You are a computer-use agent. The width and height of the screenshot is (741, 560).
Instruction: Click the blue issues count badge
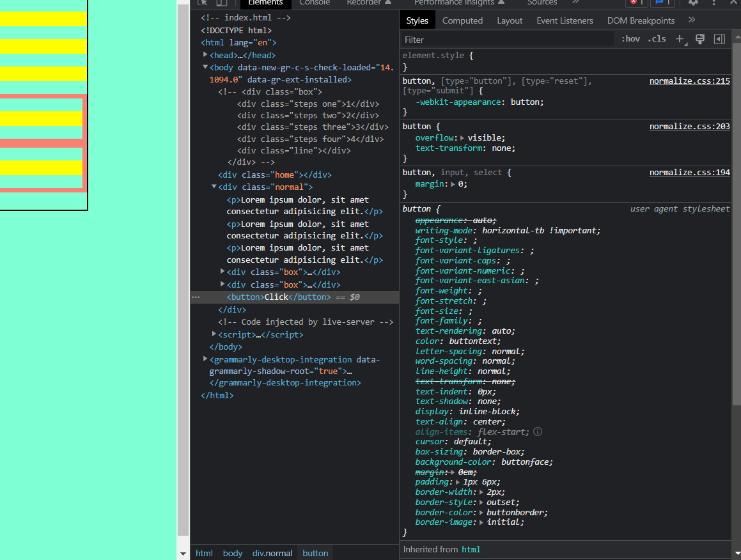click(x=662, y=3)
